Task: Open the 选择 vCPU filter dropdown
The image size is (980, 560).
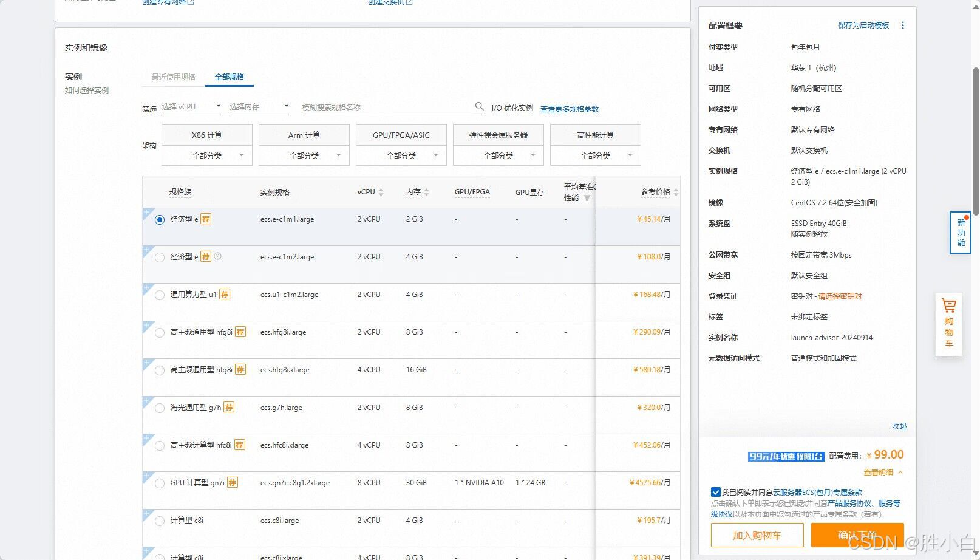Action: [x=192, y=106]
